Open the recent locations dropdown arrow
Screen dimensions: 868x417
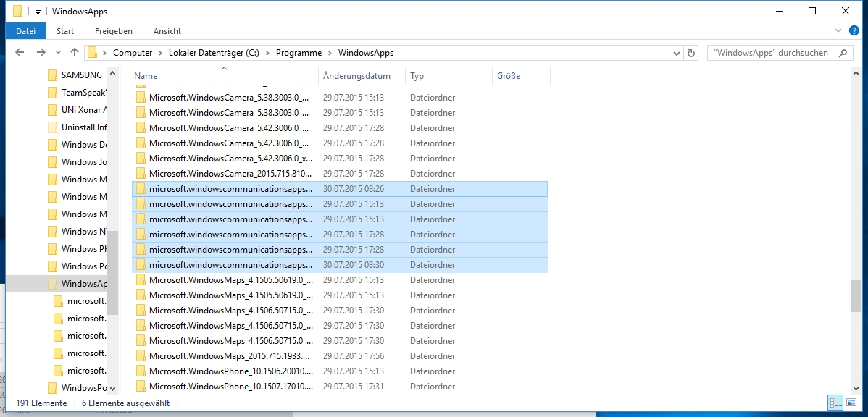(x=58, y=53)
